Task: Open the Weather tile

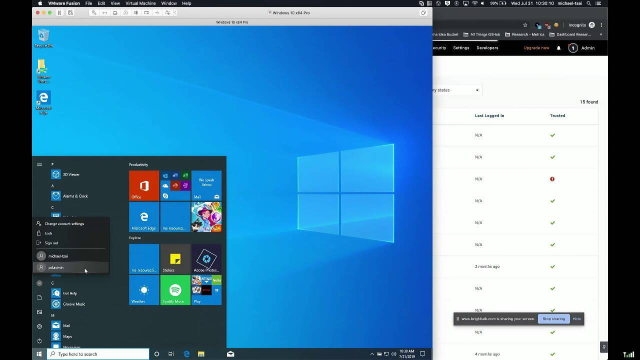Action: tap(144, 290)
